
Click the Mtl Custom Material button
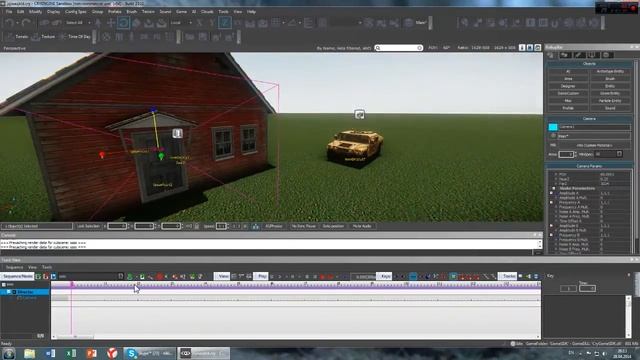click(595, 145)
